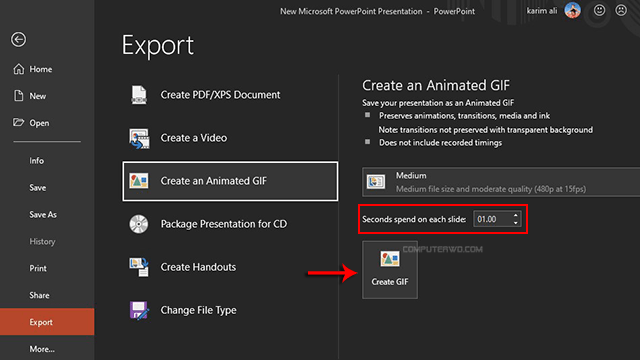Select the Export sidebar item

[x=47, y=322]
